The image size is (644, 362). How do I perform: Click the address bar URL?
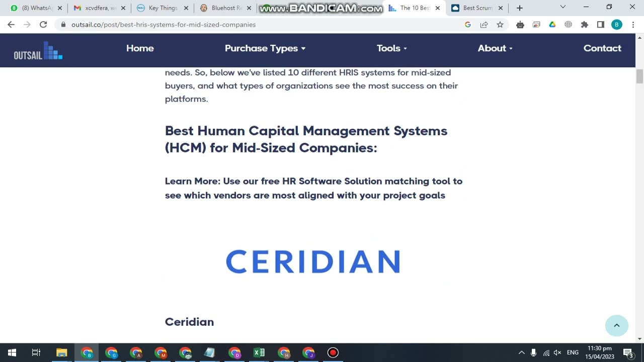click(x=164, y=25)
